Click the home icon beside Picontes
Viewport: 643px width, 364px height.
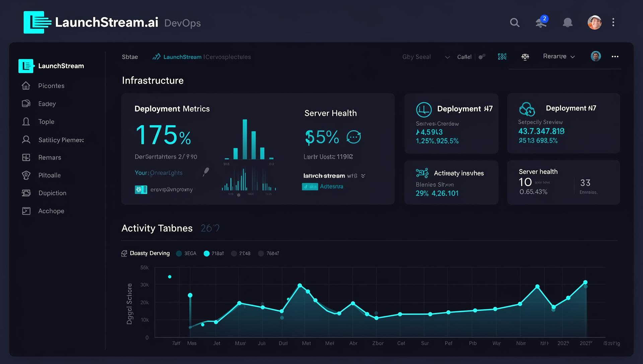pos(26,86)
